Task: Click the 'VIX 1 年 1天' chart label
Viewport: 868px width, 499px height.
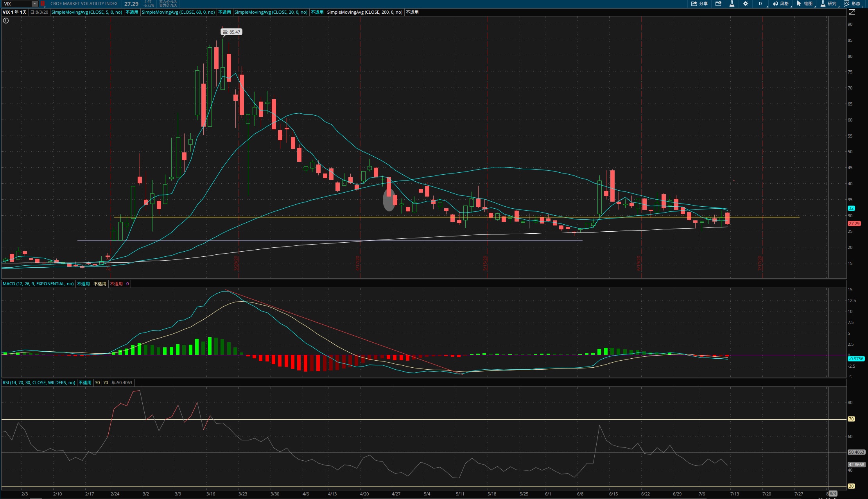Action: click(x=15, y=12)
